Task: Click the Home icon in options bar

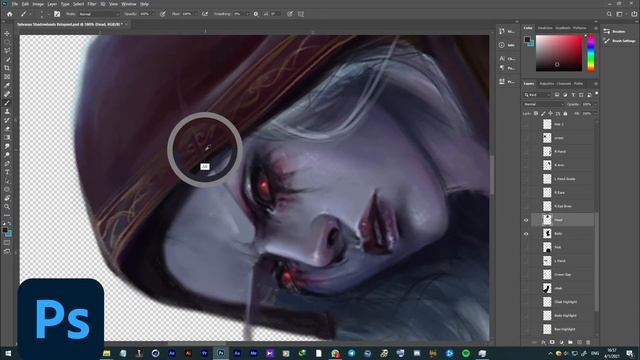Action: [10, 14]
